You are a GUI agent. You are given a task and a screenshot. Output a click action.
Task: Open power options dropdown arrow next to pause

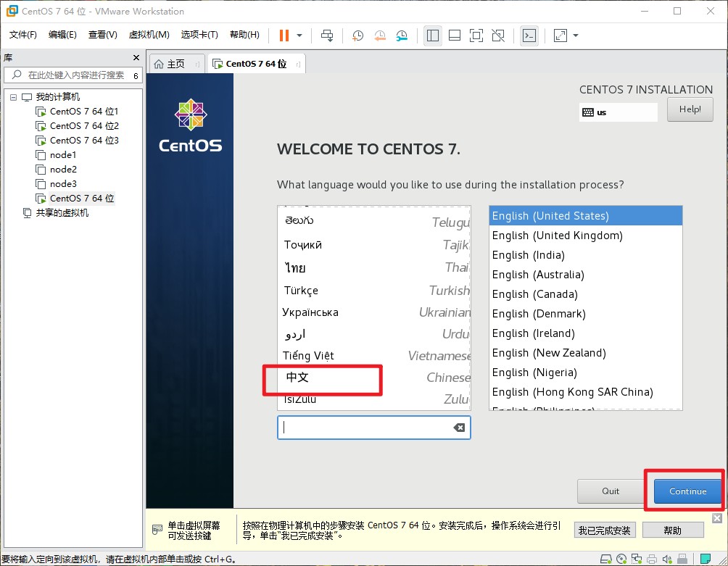(299, 36)
